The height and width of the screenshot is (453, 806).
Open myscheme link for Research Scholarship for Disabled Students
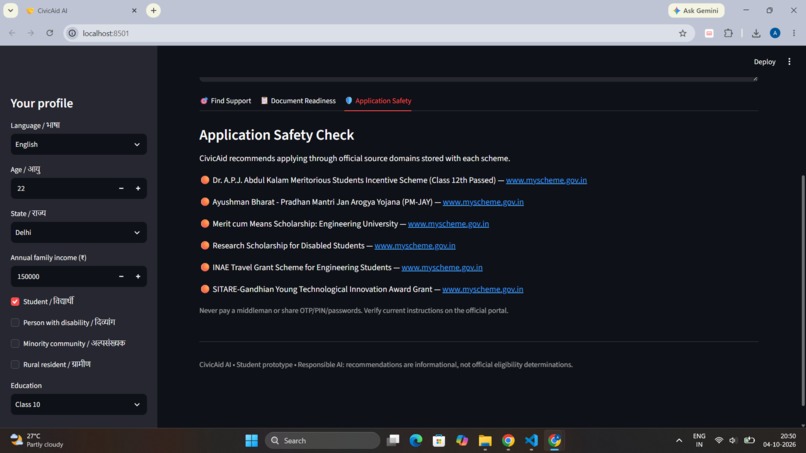click(415, 246)
